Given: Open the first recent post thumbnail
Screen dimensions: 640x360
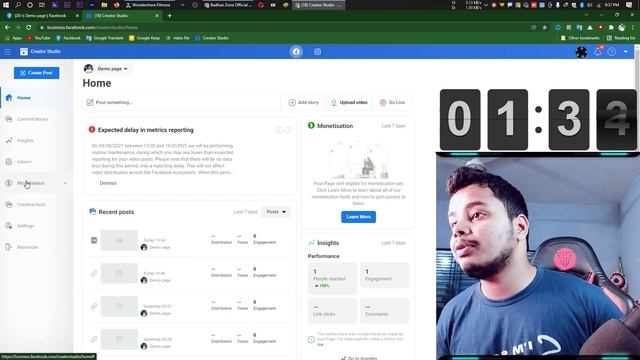Looking at the screenshot, I should coord(119,240).
